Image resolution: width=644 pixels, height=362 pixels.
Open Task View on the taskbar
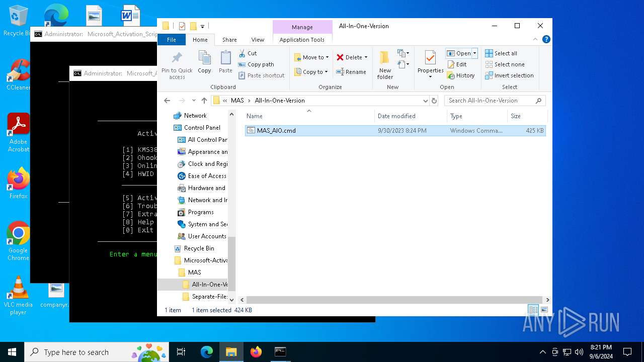coord(181,352)
